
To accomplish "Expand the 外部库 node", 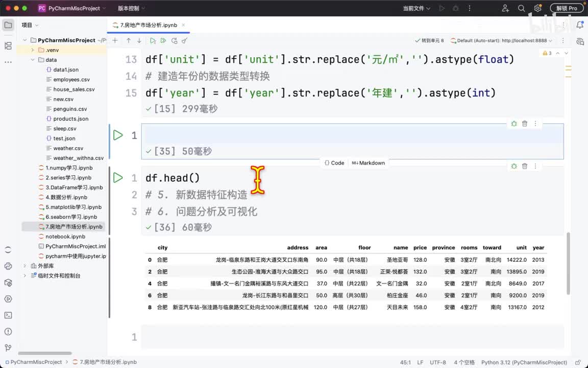I will coord(24,266).
